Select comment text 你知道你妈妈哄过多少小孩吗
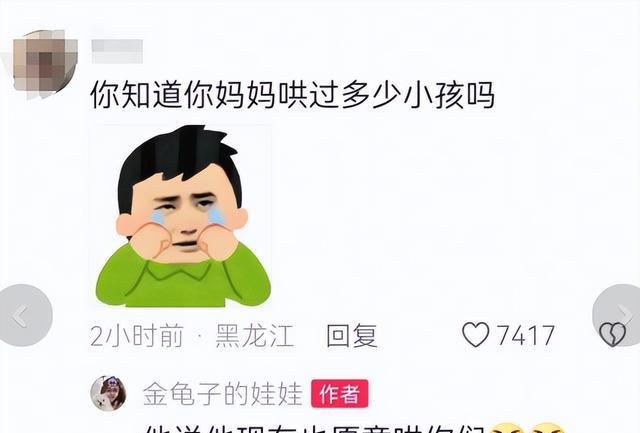 point(293,95)
